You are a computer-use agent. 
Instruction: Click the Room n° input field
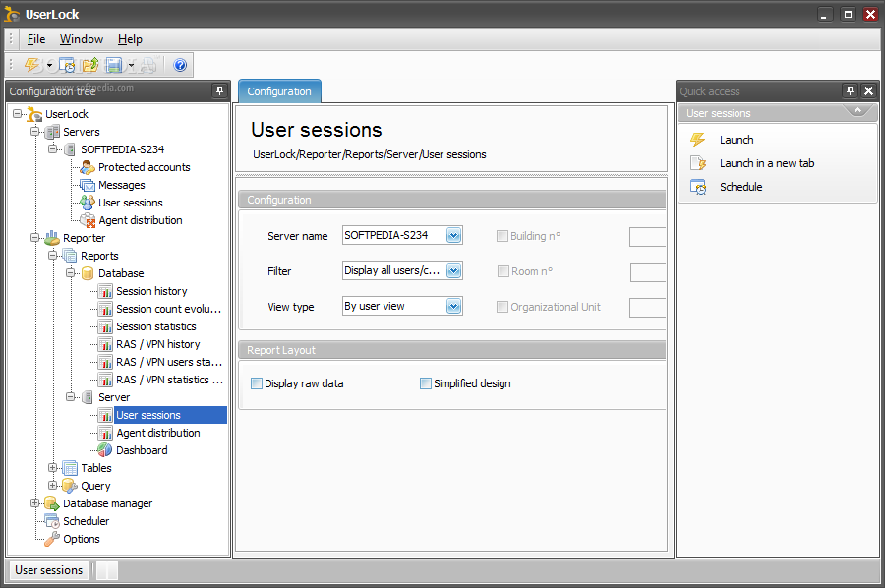pyautogui.click(x=648, y=272)
